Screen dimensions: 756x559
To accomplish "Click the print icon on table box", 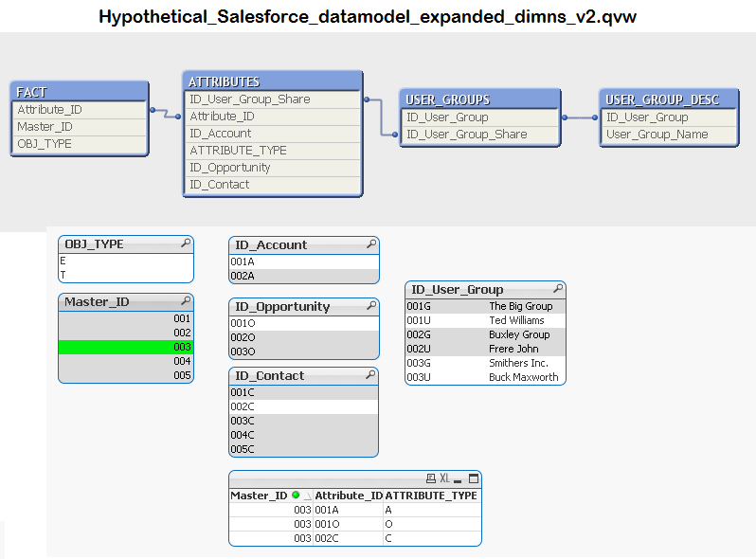I will pos(431,478).
